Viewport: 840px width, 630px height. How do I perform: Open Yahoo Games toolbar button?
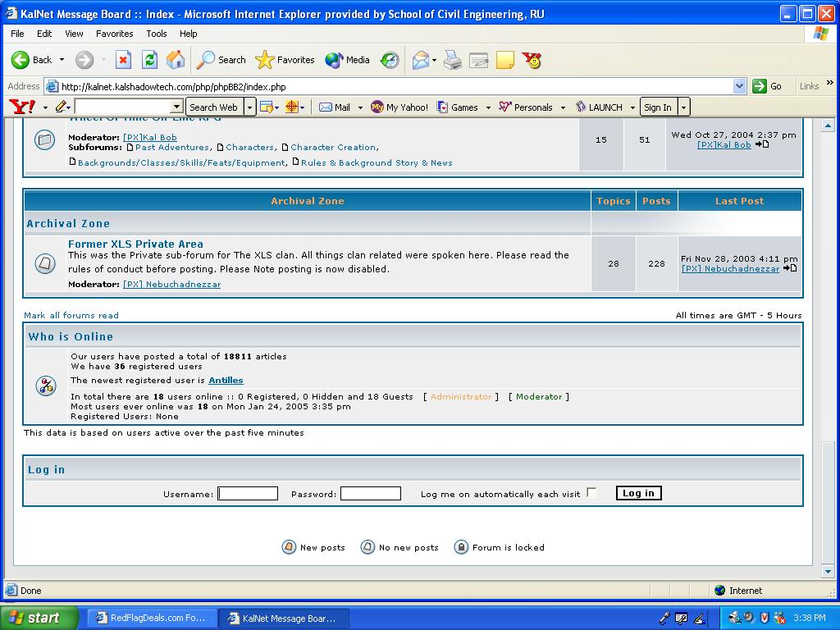457,107
